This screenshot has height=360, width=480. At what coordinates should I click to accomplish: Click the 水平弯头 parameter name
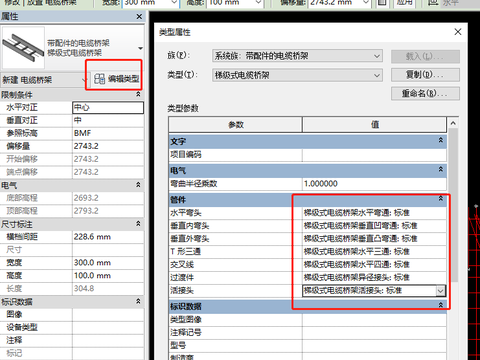click(x=186, y=213)
